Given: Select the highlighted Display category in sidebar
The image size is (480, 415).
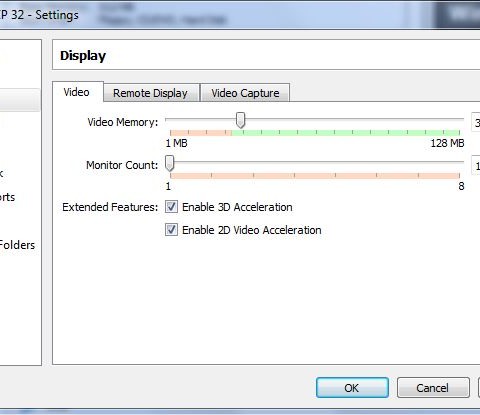Looking at the screenshot, I should 19,100.
